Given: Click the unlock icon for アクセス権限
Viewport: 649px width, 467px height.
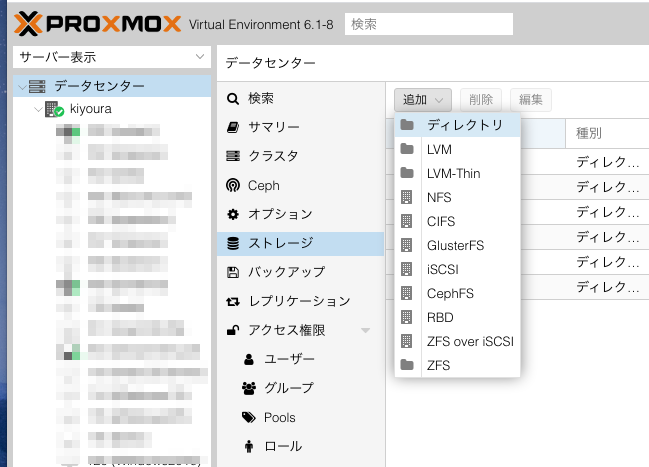Looking at the screenshot, I should [x=233, y=330].
